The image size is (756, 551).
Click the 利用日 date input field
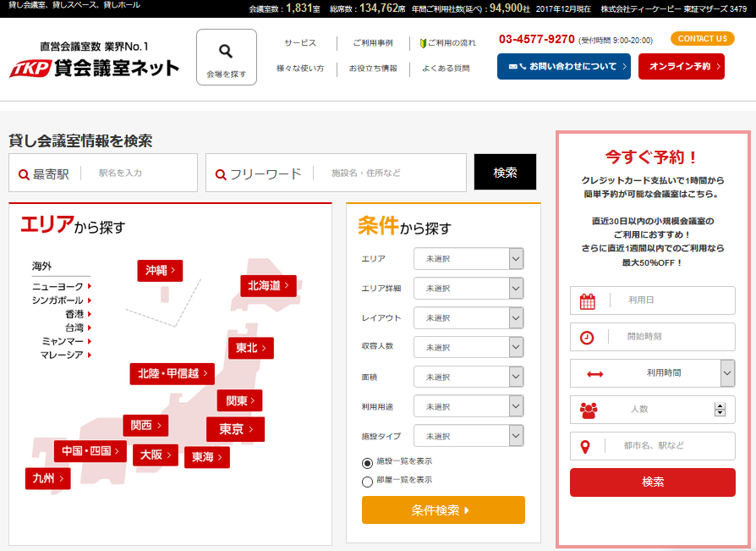652,300
